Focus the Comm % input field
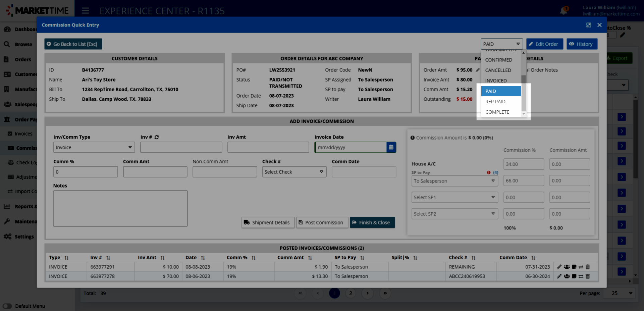Viewport: 644px width, 311px height. (x=86, y=172)
